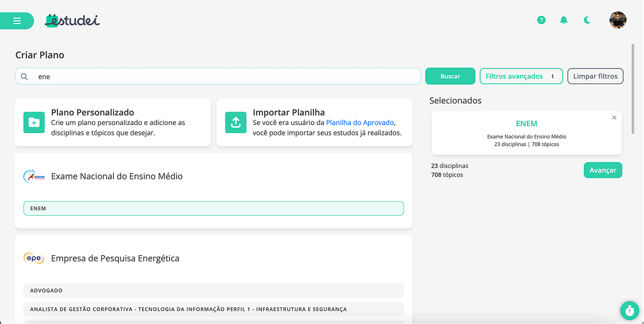Open the user profile avatar
This screenshot has width=644, height=324.
coord(618,20)
